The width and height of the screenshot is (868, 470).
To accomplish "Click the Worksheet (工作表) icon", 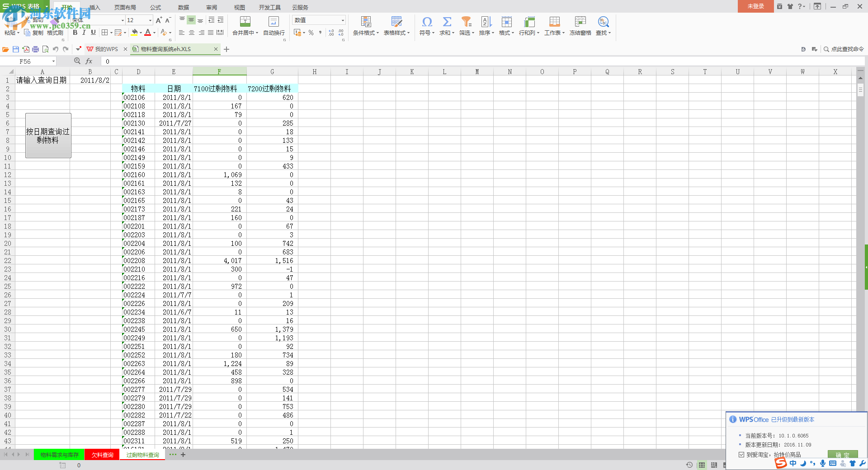I will coord(555,21).
